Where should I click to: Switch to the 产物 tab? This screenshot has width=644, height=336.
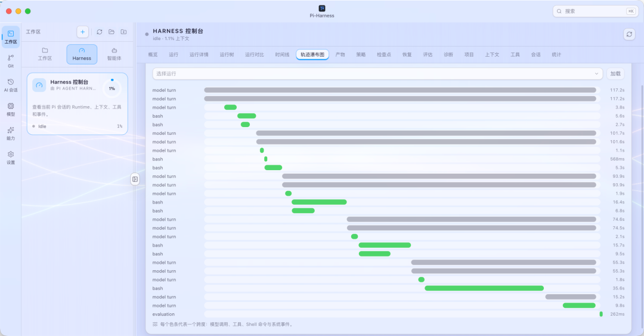pyautogui.click(x=340, y=55)
